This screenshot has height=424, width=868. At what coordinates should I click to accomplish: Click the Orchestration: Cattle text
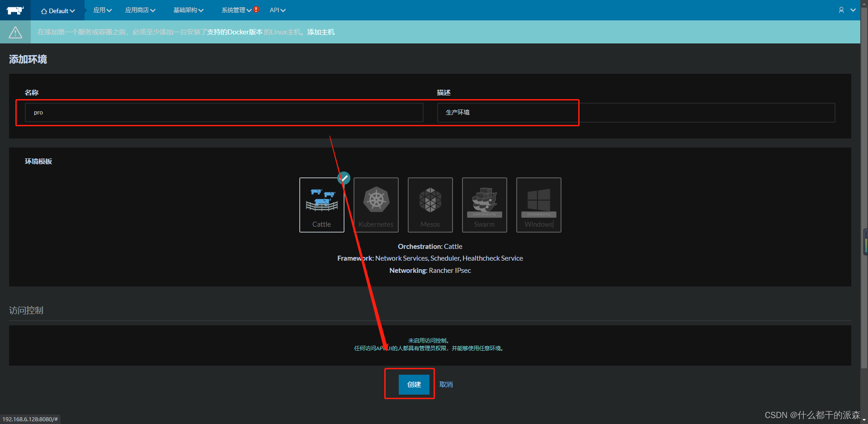pos(430,246)
